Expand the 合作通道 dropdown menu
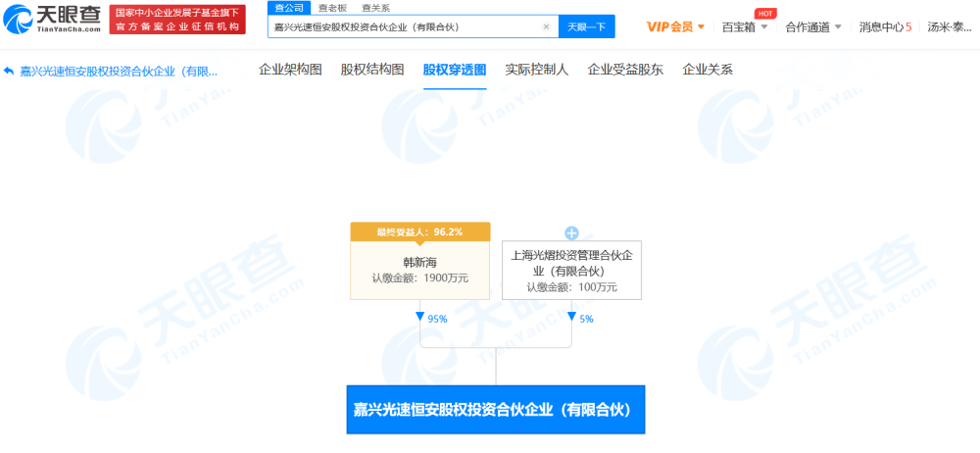980x453 pixels. 813,26
